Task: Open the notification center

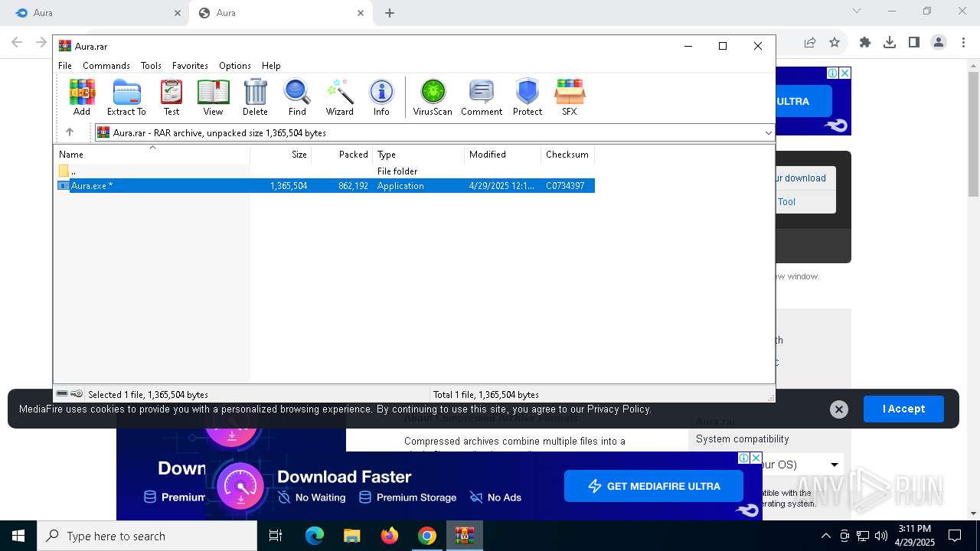Action: point(955,536)
